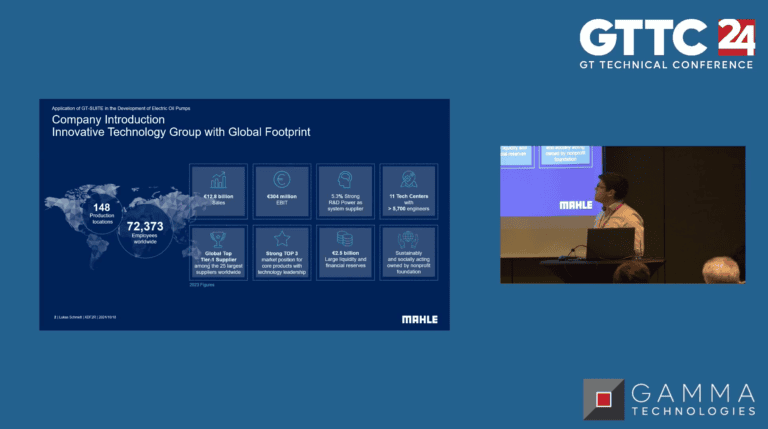
Task: Click the red 24 badge in the GTTC logo
Action: 736,37
